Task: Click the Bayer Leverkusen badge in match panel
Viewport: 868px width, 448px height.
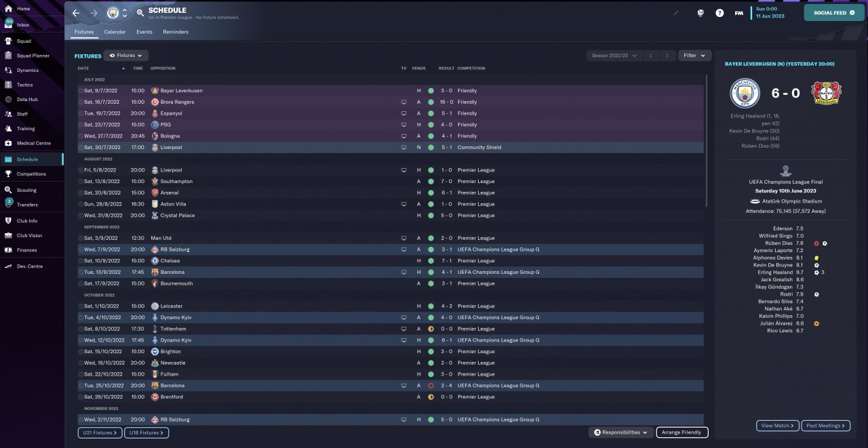Action: pyautogui.click(x=826, y=92)
